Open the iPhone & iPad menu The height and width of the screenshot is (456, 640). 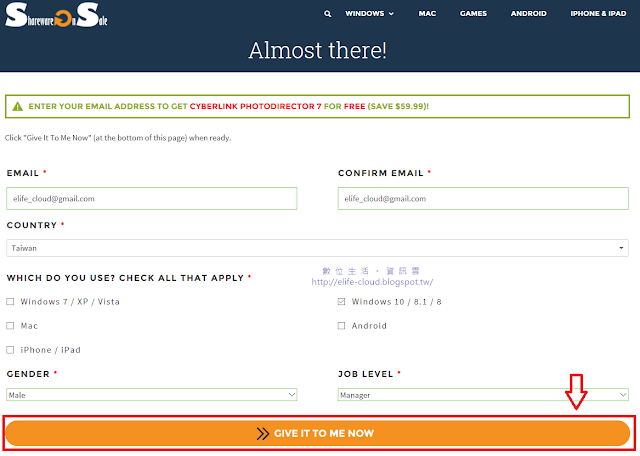click(x=598, y=13)
